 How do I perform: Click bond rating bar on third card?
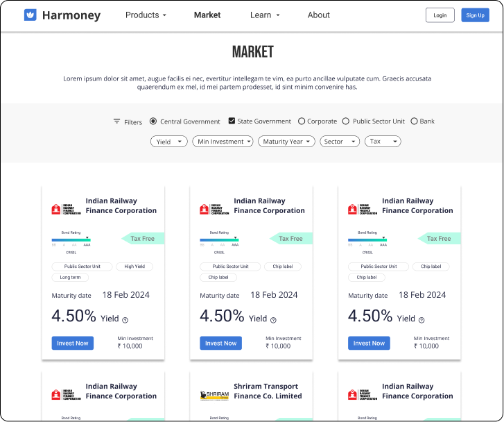(x=367, y=240)
